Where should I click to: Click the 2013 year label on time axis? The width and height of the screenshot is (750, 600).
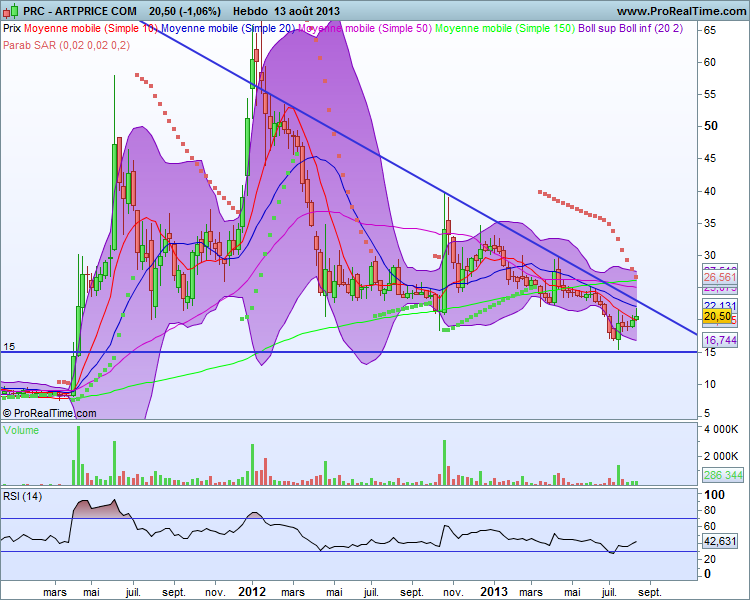[x=494, y=592]
